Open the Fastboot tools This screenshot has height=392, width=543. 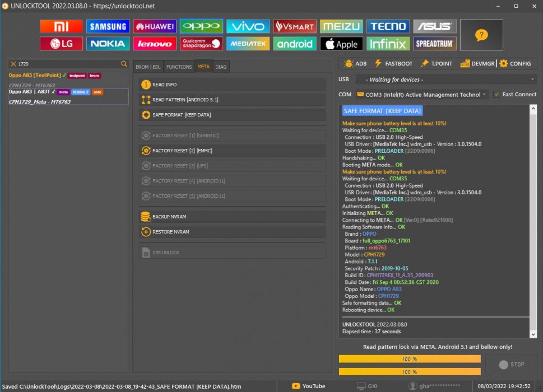click(x=393, y=64)
